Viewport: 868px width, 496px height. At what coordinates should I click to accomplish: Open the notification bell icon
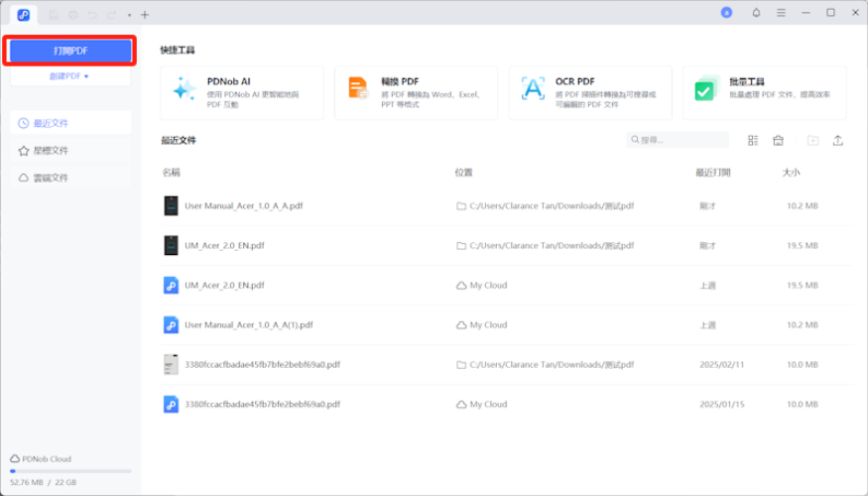click(756, 13)
